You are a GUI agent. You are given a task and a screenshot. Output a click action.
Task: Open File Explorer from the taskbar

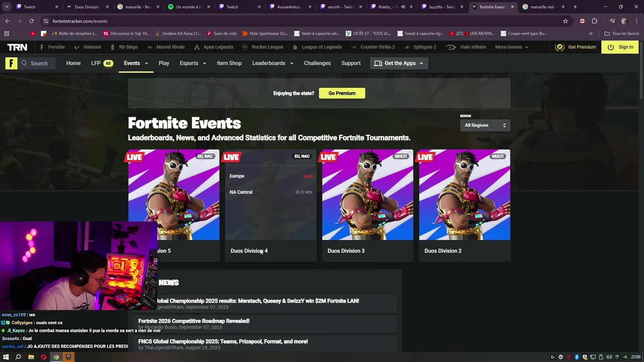pos(31,357)
